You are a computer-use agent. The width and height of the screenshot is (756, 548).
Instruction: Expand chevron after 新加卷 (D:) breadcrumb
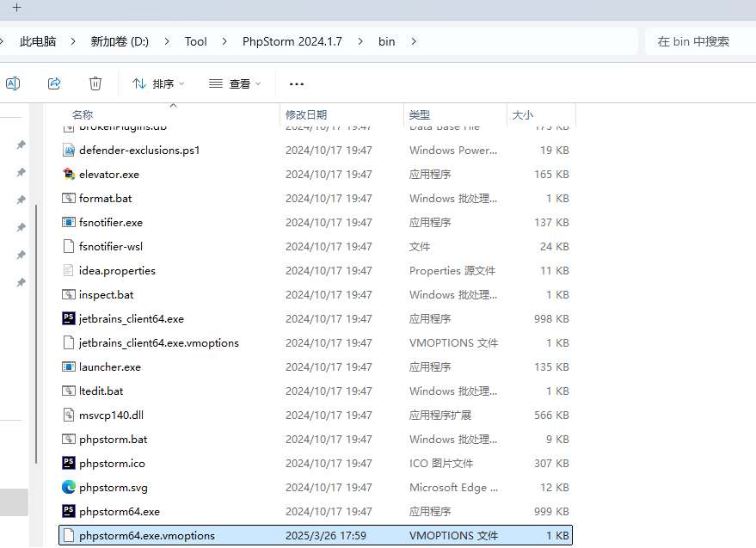coord(167,41)
